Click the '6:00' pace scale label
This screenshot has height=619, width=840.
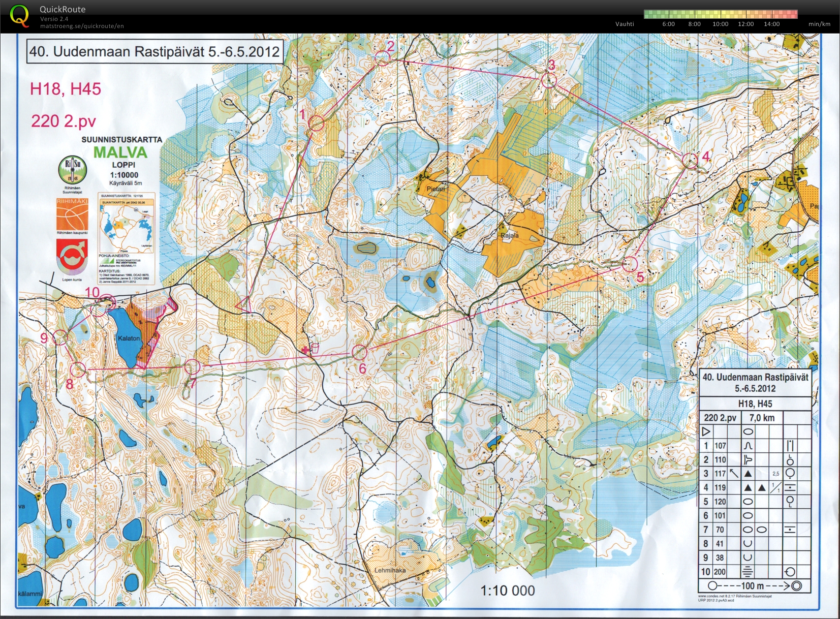pyautogui.click(x=669, y=24)
